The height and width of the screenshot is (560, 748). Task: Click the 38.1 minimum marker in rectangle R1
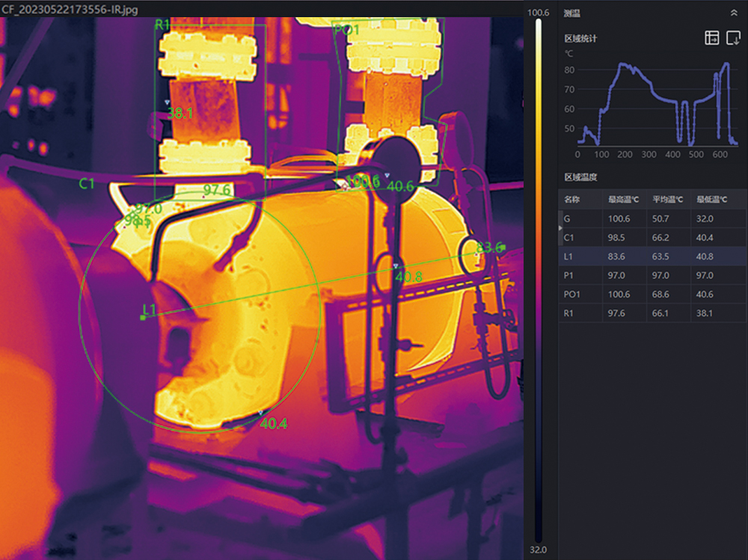167,102
